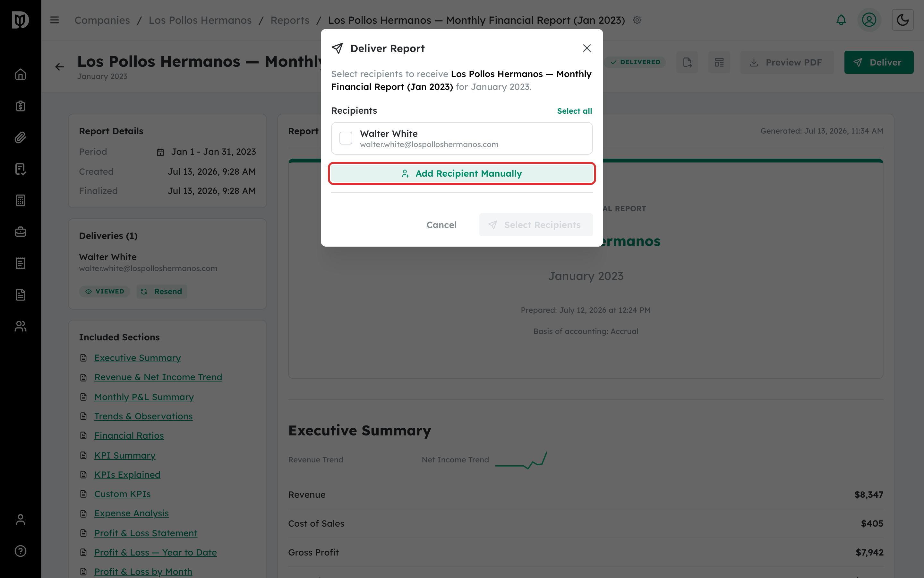This screenshot has height=578, width=924.
Task: Click Select all recipients
Action: click(574, 111)
